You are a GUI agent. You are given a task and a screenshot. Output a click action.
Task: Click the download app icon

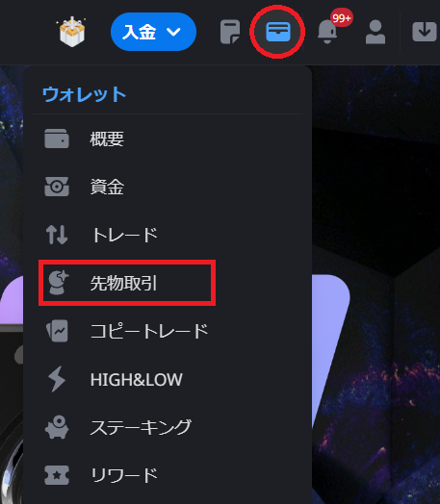(x=425, y=32)
